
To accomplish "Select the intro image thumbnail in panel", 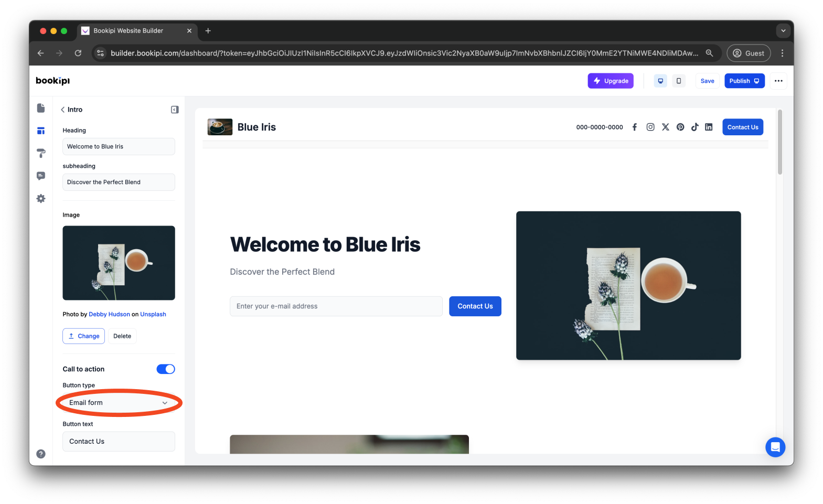I will click(119, 263).
